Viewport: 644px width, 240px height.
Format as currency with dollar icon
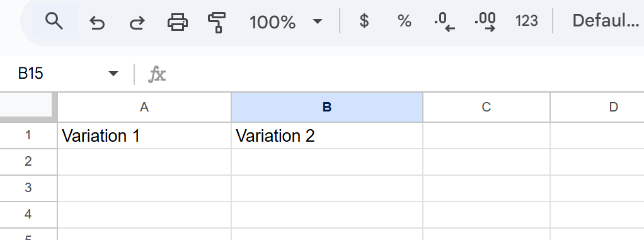[x=364, y=21]
